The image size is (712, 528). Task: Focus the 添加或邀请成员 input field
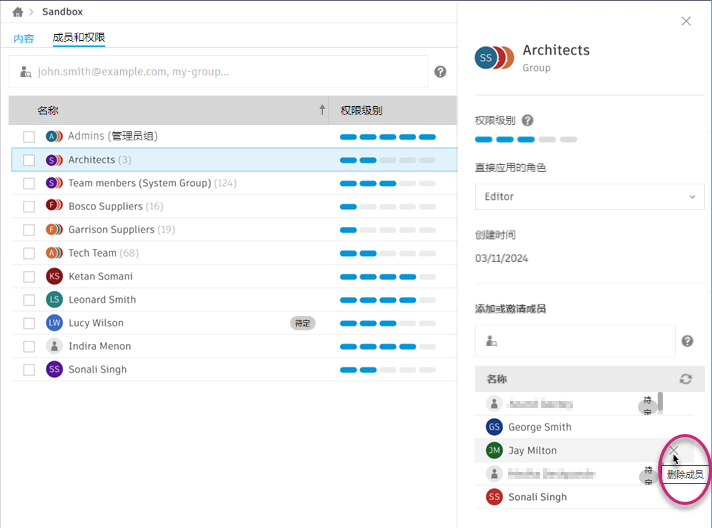pos(575,341)
